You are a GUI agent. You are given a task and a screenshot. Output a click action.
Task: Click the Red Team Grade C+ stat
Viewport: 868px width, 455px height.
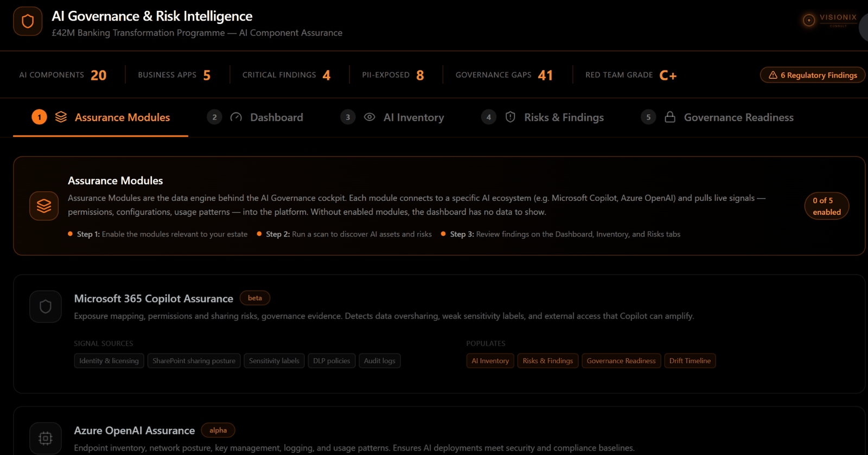(631, 75)
